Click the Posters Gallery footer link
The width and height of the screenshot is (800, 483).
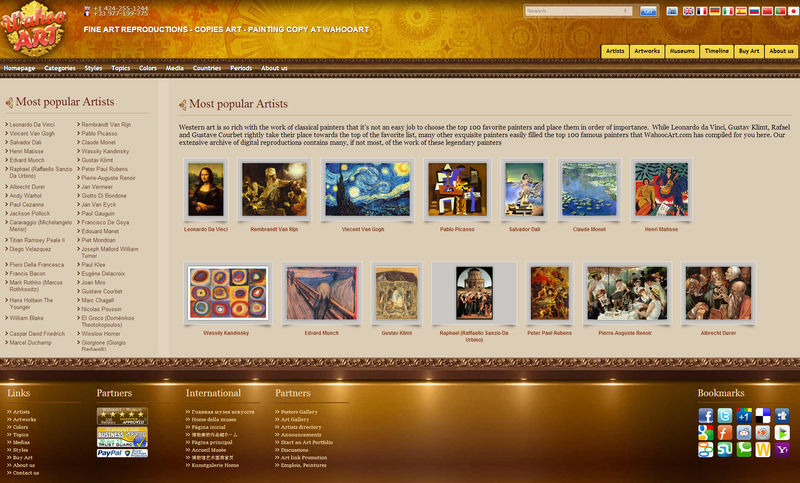point(299,411)
